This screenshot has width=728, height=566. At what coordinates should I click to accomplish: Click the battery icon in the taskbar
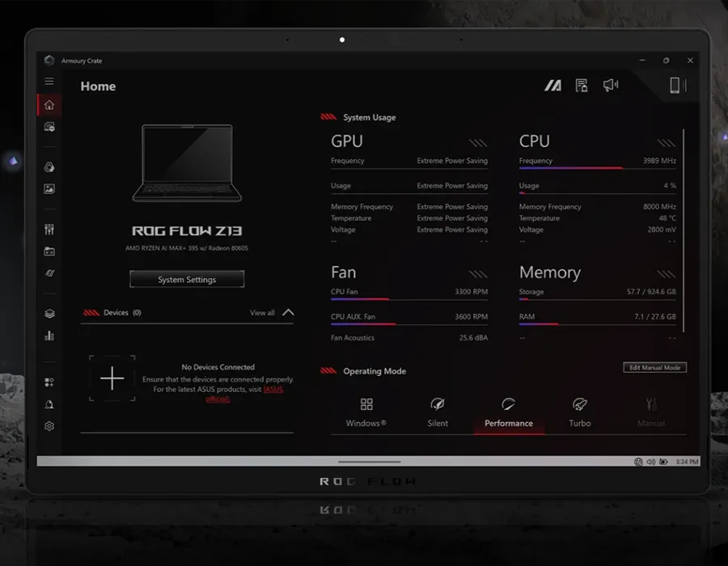(x=663, y=462)
